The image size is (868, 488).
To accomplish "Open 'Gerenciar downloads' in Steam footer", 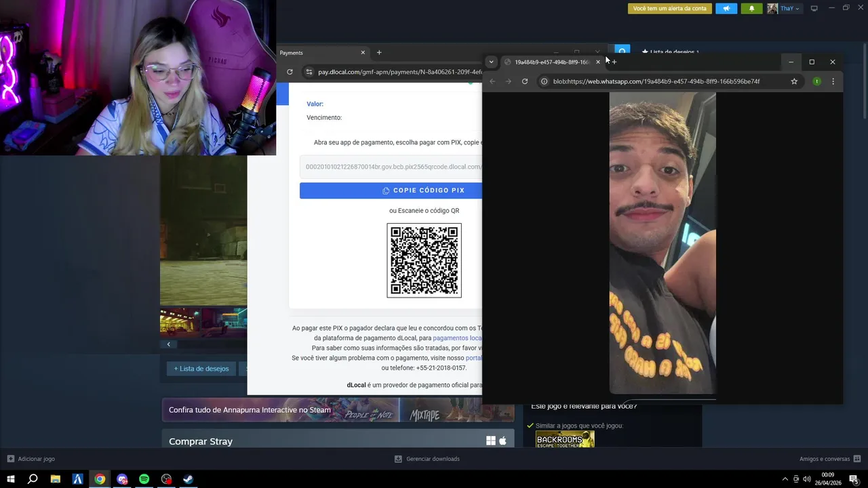I will pyautogui.click(x=427, y=459).
